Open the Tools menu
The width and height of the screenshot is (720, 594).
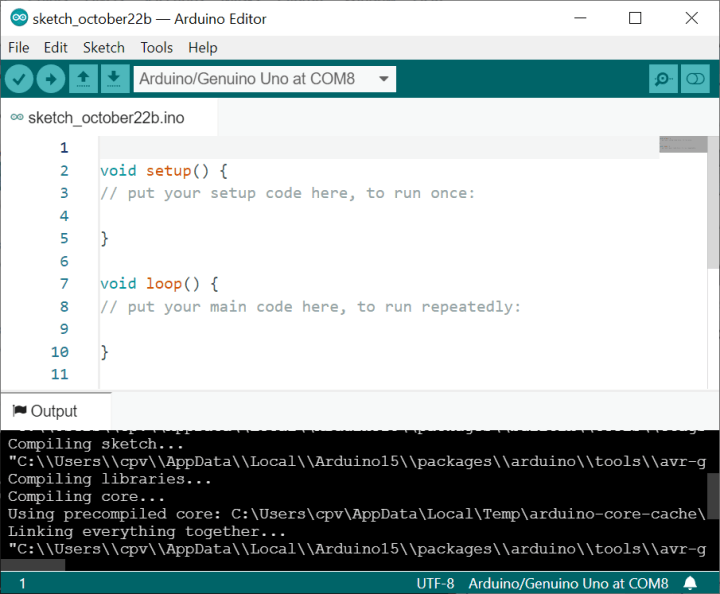pyautogui.click(x=157, y=48)
